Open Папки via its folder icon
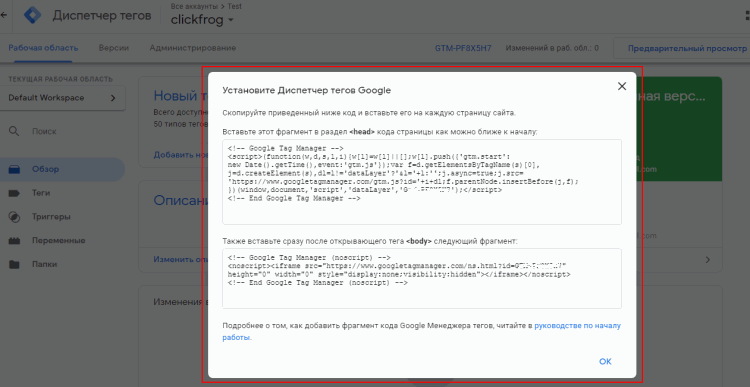Image resolution: width=750 pixels, height=387 pixels. click(14, 264)
